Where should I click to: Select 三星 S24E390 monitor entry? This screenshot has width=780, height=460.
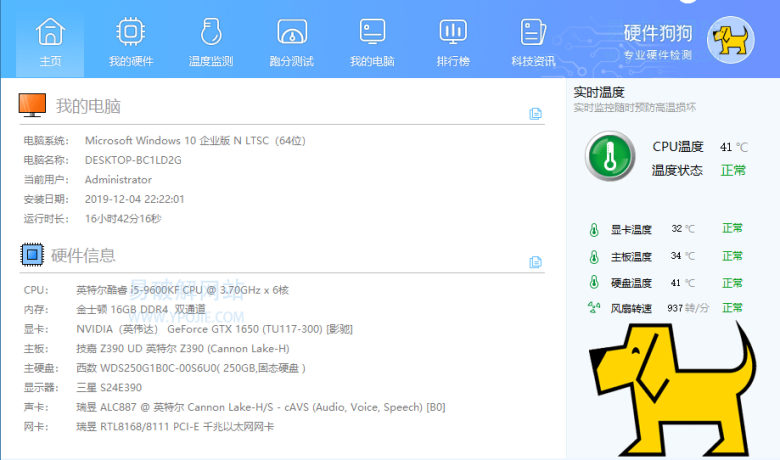(109, 387)
